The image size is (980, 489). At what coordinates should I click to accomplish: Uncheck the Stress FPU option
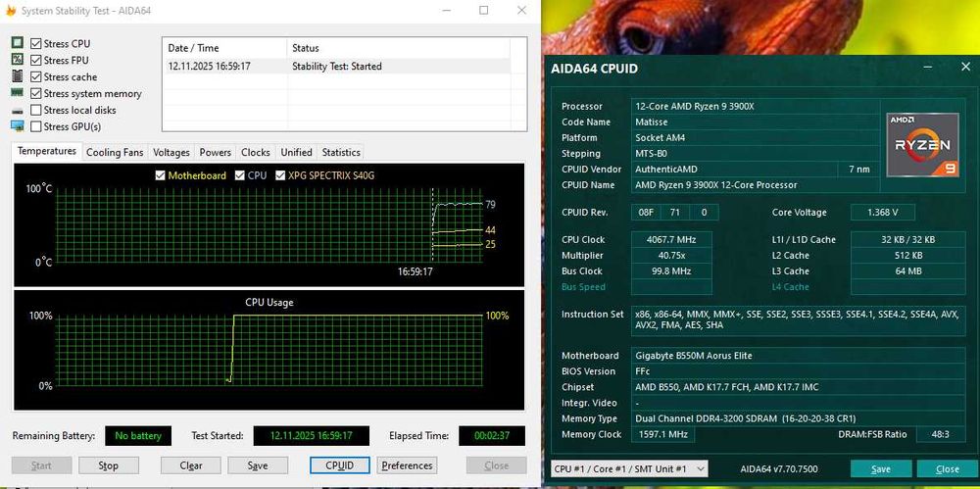35,60
